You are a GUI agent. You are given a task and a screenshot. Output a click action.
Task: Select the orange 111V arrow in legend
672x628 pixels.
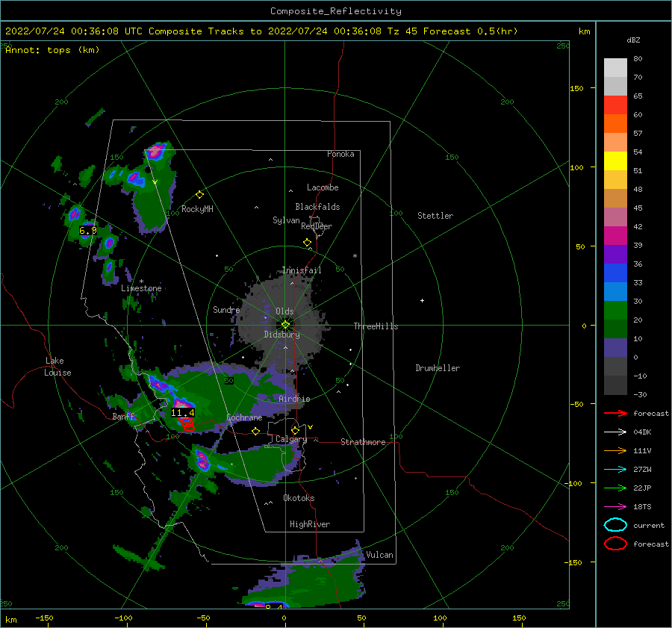615,450
